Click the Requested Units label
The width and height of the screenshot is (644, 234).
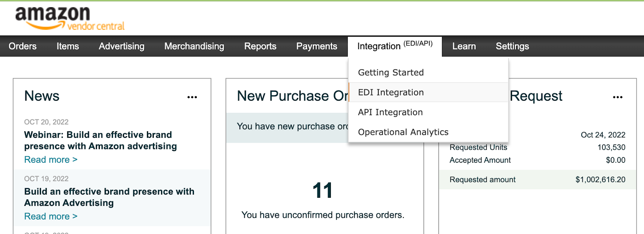point(478,147)
